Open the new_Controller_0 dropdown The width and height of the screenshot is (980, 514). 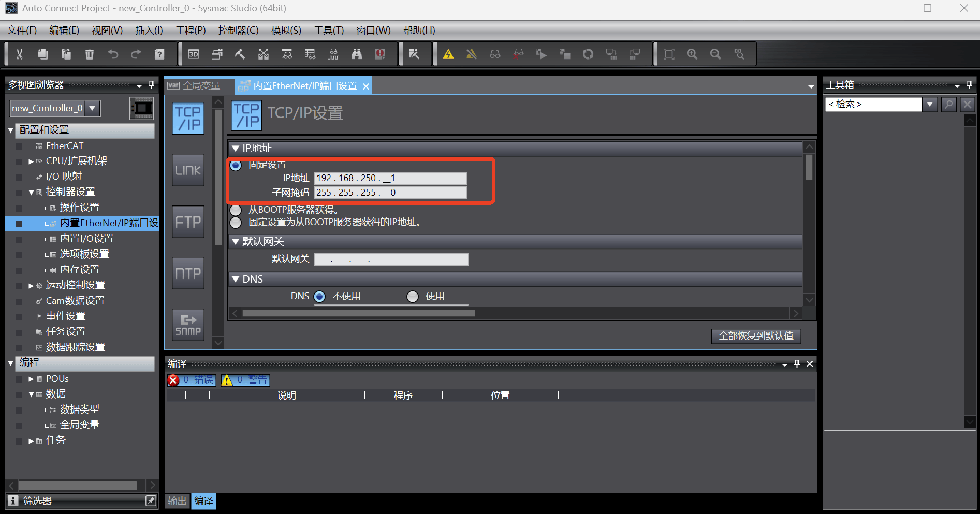tap(92, 108)
